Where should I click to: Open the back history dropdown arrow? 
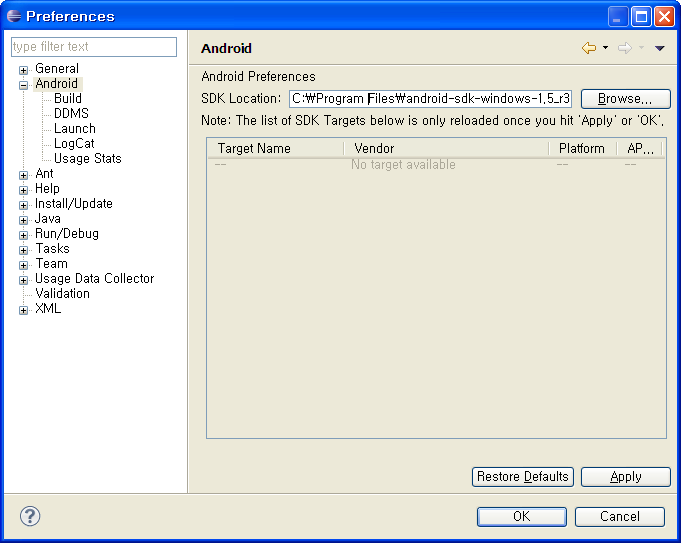click(x=605, y=48)
